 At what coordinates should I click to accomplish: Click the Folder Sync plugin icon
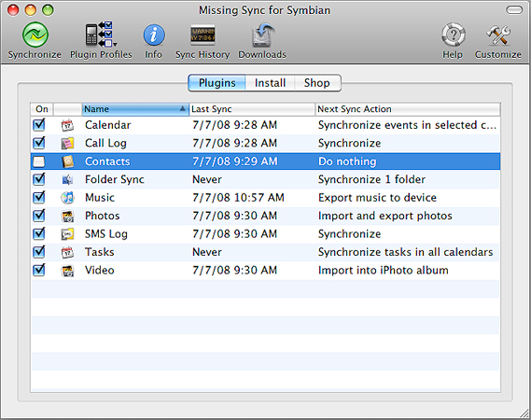tap(67, 179)
